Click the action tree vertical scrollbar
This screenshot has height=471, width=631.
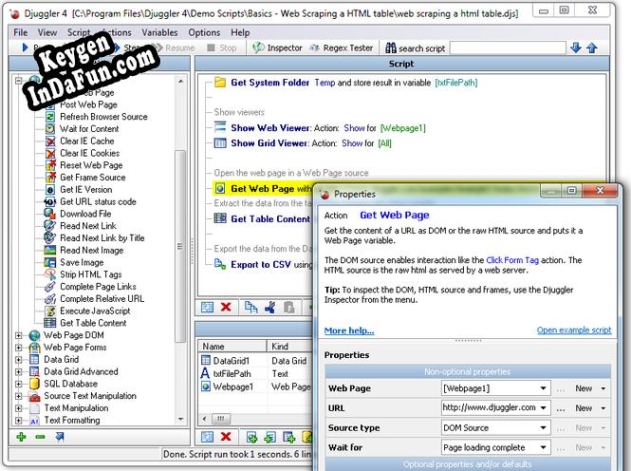tap(180, 246)
